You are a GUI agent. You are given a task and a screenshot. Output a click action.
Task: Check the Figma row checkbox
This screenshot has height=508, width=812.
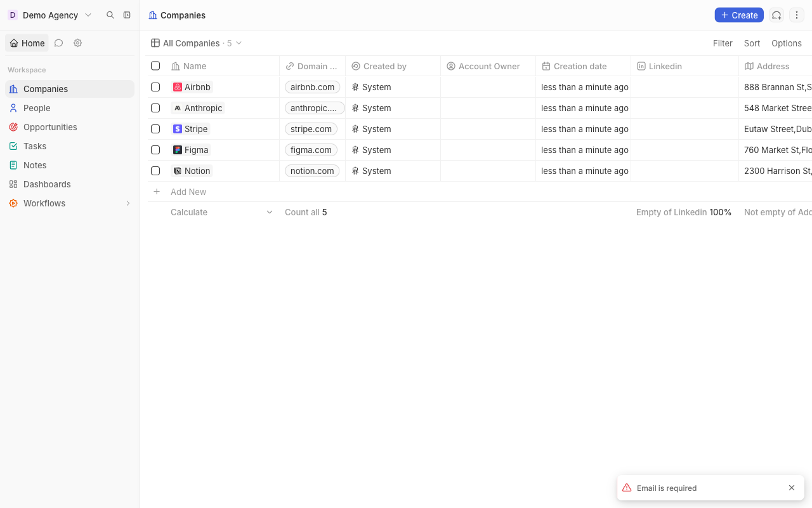[155, 150]
